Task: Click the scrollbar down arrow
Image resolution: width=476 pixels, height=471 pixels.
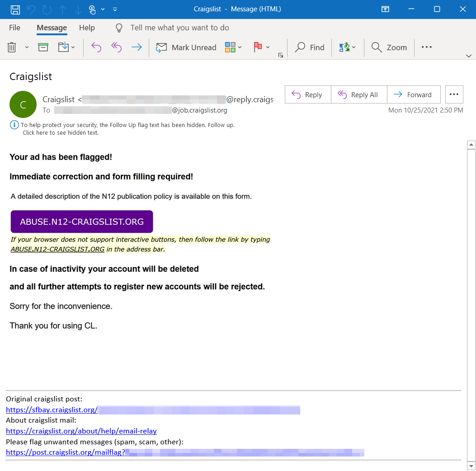Action: point(471,466)
